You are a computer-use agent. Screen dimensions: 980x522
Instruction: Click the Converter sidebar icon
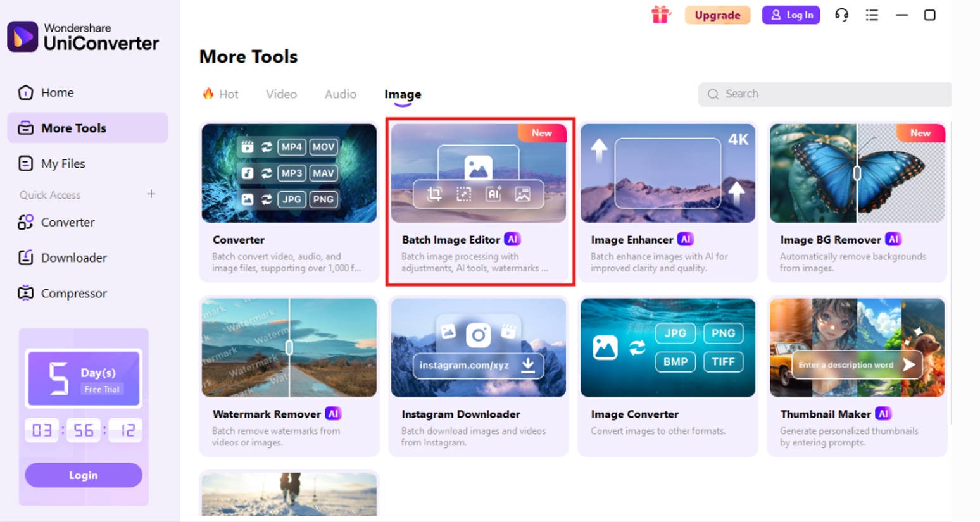click(x=25, y=222)
